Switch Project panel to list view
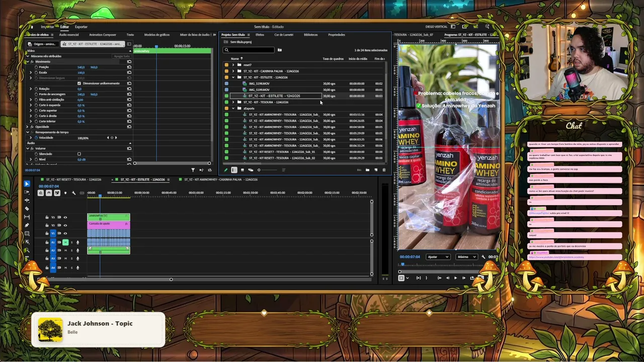This screenshot has height=362, width=644. coord(234,170)
